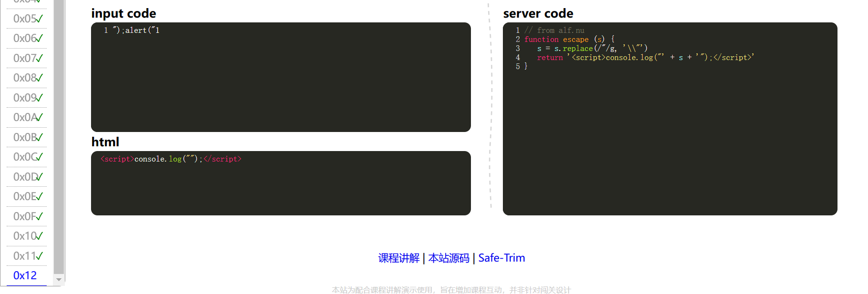Select the current level 0x12
The image size is (868, 294).
pos(25,275)
